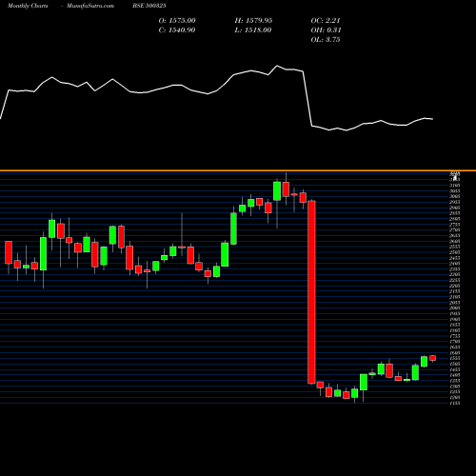
Task: Select the last small red candlestick on the right
Action: (432, 358)
